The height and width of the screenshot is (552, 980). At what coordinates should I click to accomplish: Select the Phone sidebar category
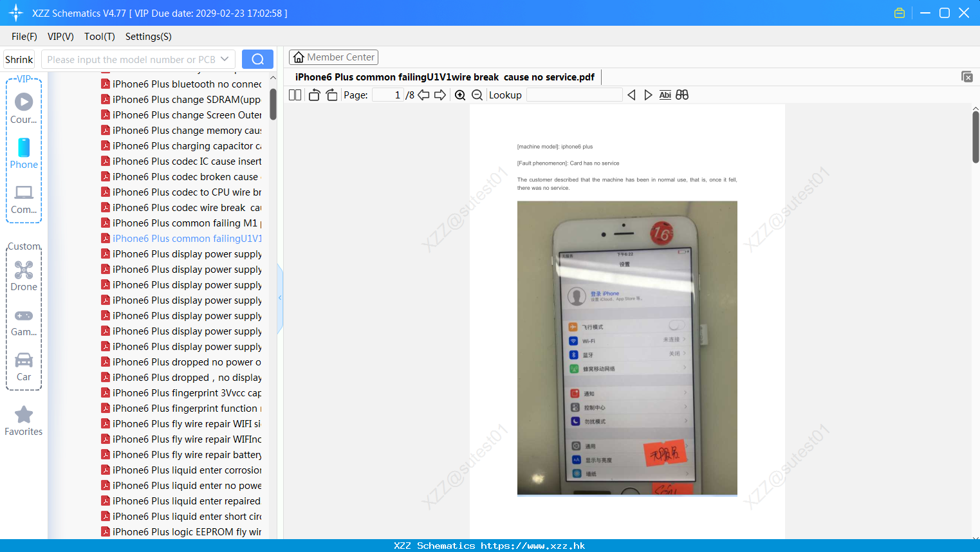click(x=24, y=154)
